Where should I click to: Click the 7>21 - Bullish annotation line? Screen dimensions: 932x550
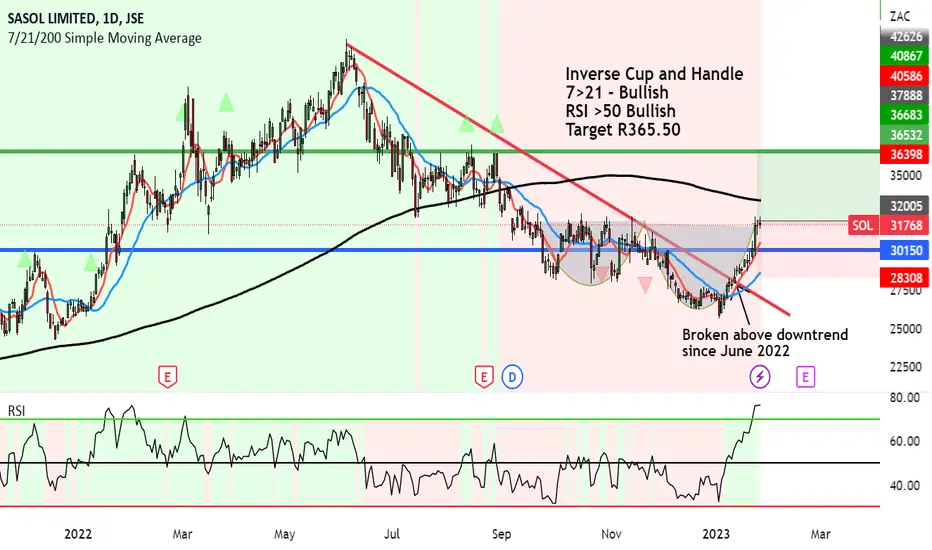point(617,93)
